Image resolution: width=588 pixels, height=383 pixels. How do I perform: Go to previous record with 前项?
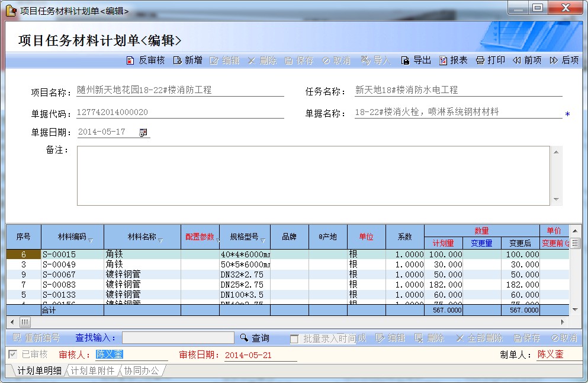click(x=517, y=60)
